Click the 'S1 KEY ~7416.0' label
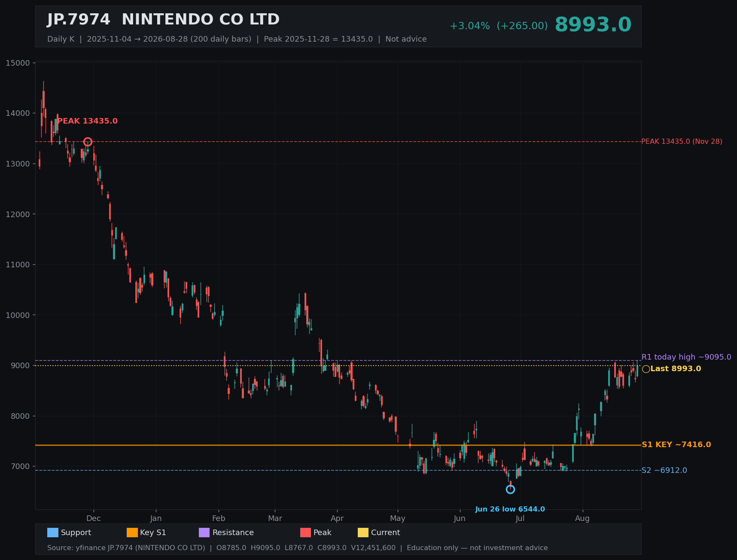Screen dimensions: 737x560 point(676,445)
